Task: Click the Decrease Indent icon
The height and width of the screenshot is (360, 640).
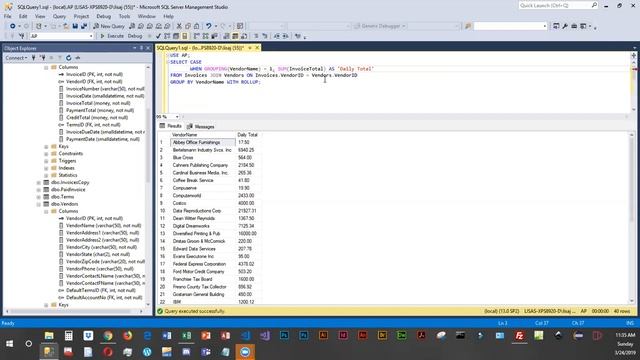Action: pyautogui.click(x=277, y=36)
